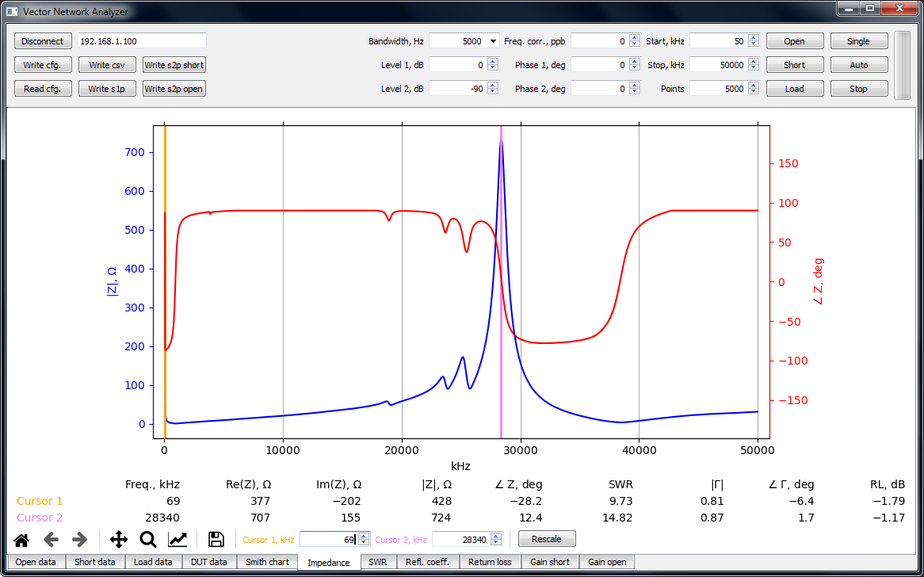Viewport: 924px width, 577px height.
Task: Click the IP address input field
Action: click(x=142, y=41)
